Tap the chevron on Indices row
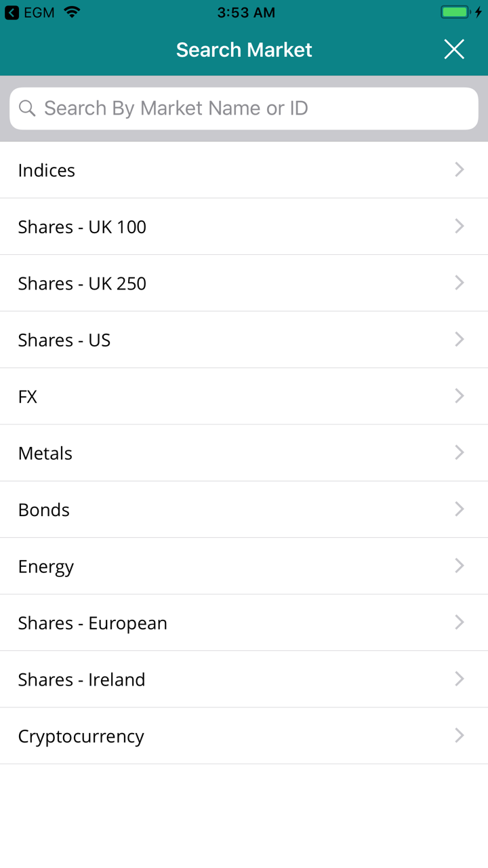The height and width of the screenshot is (868, 488). (460, 170)
